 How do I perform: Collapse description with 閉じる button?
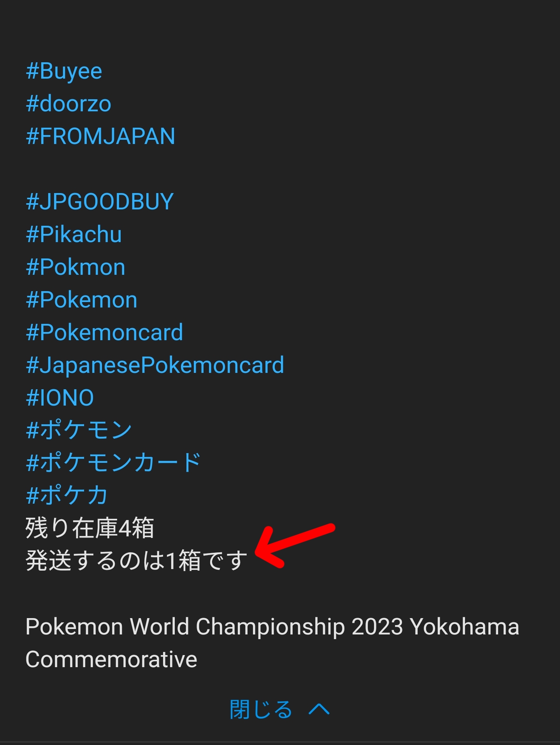pyautogui.click(x=261, y=710)
